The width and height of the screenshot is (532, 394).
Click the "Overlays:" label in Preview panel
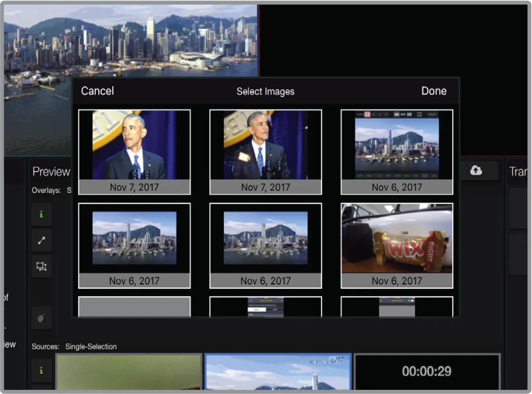46,191
